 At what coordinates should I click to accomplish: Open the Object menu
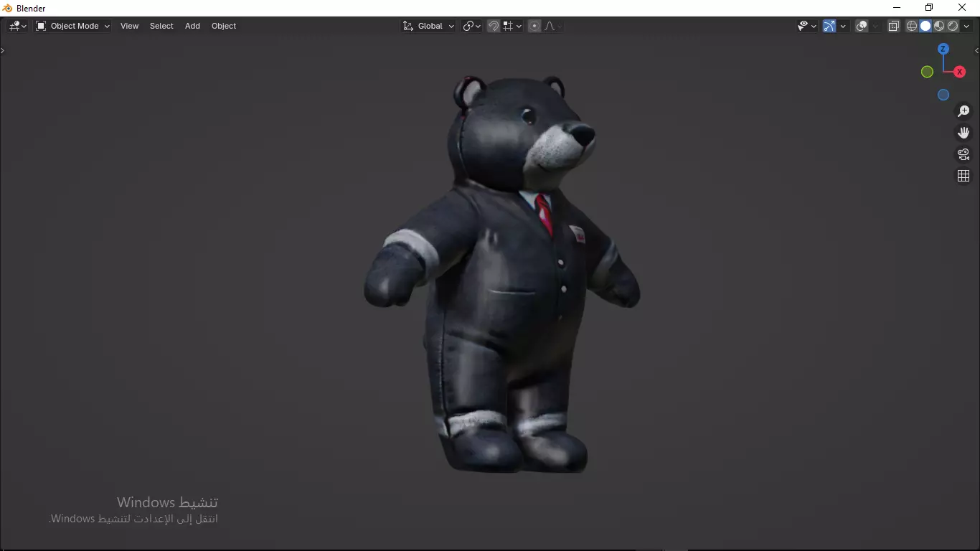tap(224, 26)
